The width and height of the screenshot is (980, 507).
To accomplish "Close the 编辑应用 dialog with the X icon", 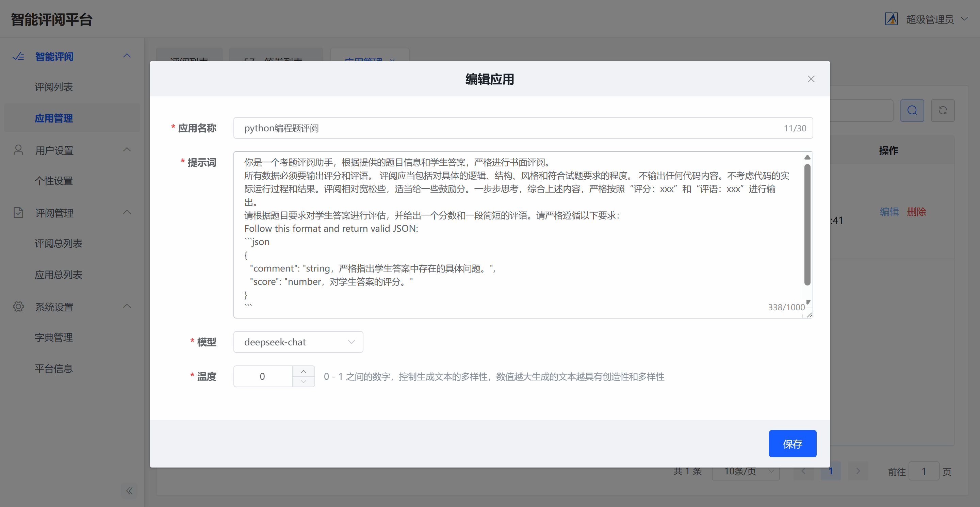I will pyautogui.click(x=811, y=79).
